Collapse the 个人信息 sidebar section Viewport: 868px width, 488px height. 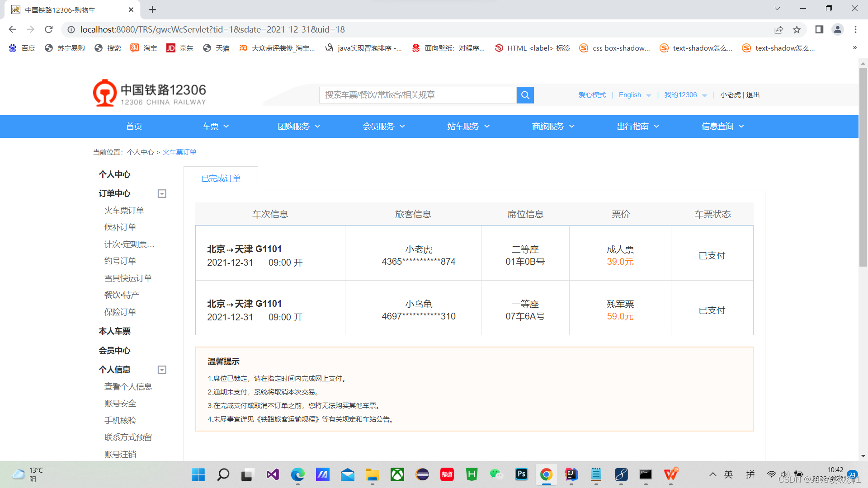click(161, 370)
